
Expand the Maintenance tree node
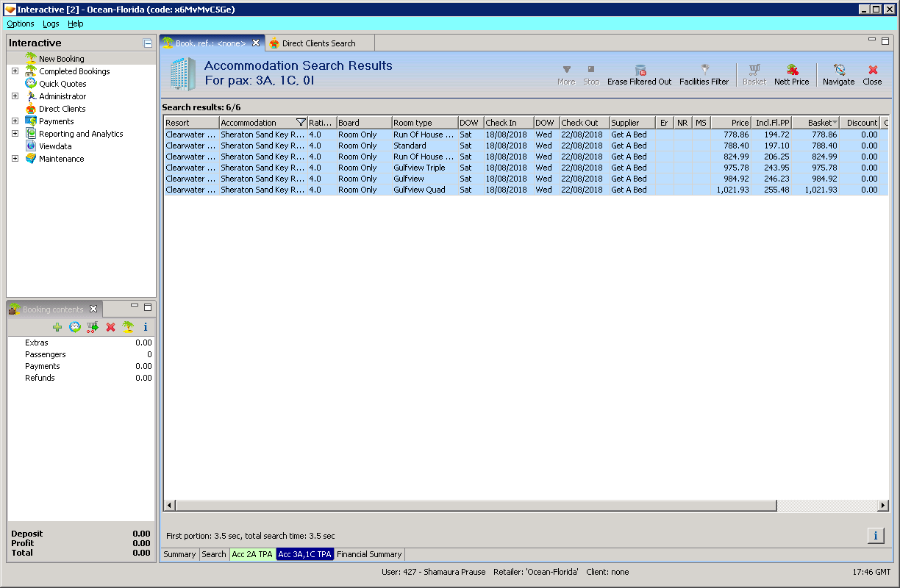15,159
